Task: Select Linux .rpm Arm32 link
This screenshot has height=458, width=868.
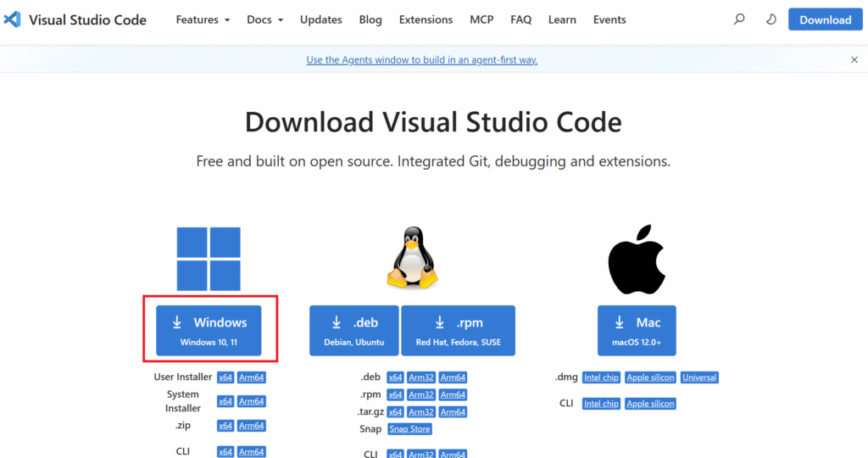Action: coord(421,395)
